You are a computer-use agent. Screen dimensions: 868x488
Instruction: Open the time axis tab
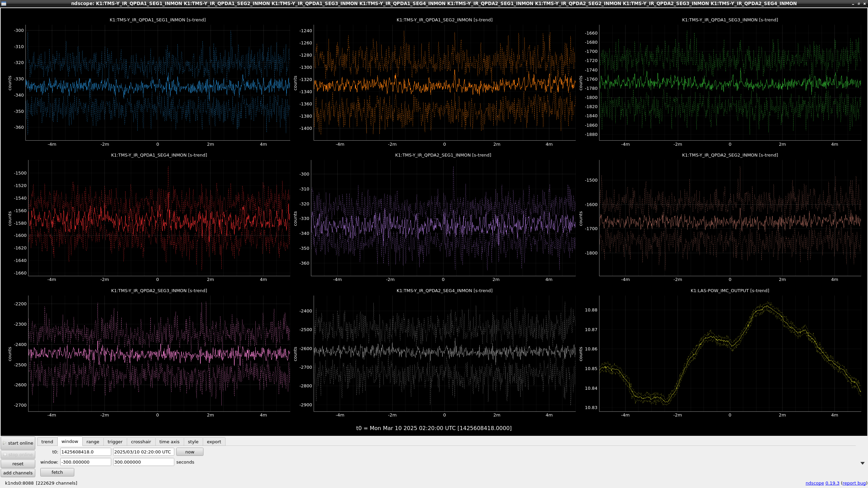tap(170, 442)
